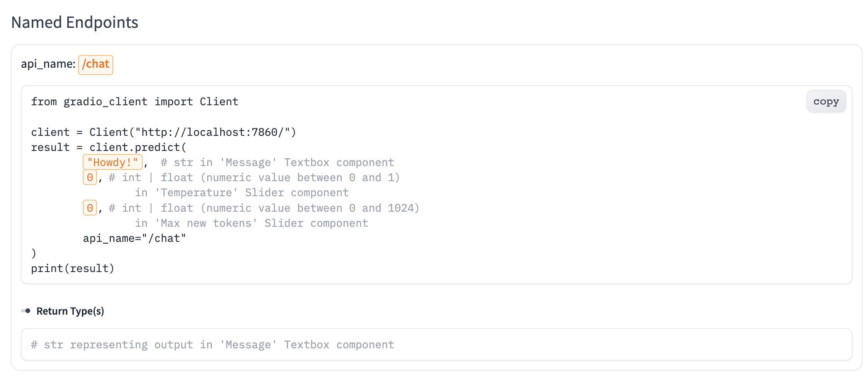Click the Named Endpoints heading

tap(75, 22)
